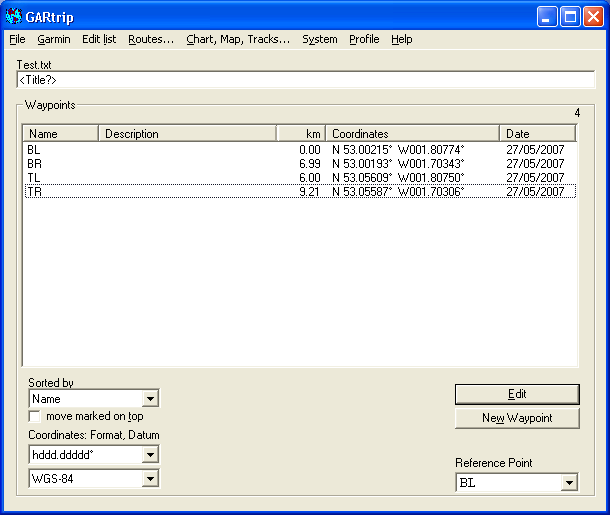Expand the WGS-84 datum dropdown

click(x=150, y=479)
